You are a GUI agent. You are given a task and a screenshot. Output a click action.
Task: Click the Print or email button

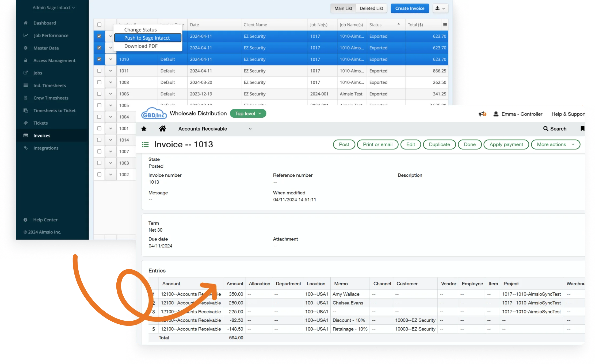pos(378,144)
